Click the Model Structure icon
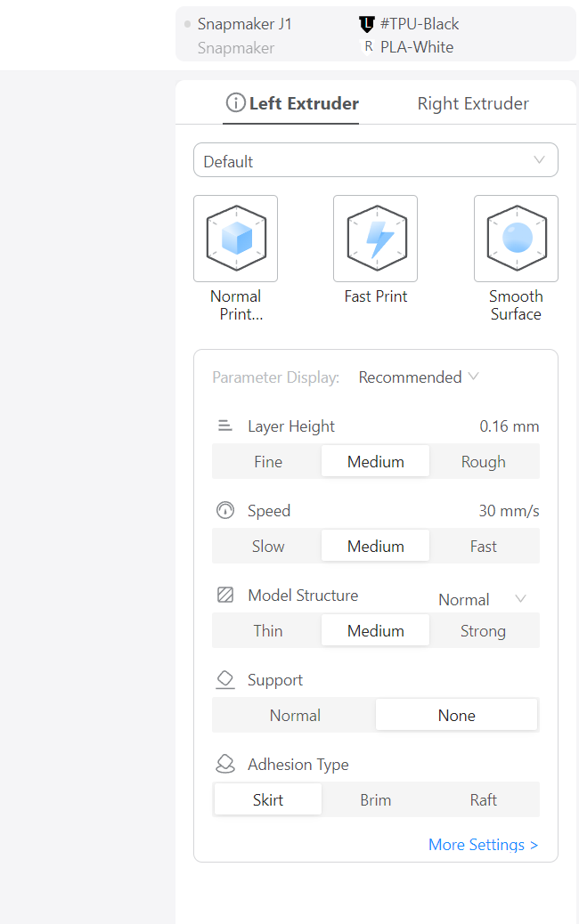 (x=224, y=595)
